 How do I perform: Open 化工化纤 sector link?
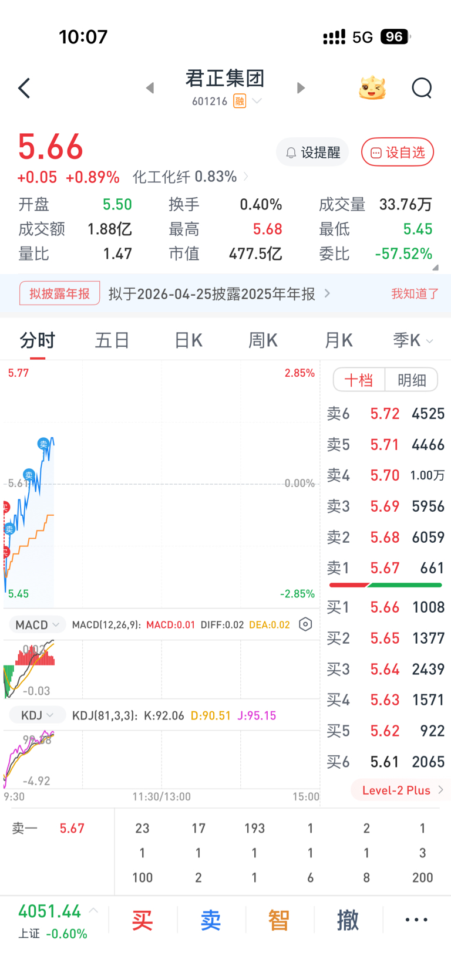point(190,177)
